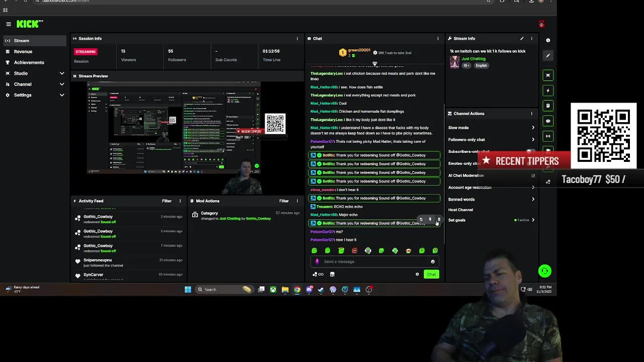The height and width of the screenshot is (362, 644).
Task: Click the broadcast signal icon in right sidebar
Action: tap(548, 136)
